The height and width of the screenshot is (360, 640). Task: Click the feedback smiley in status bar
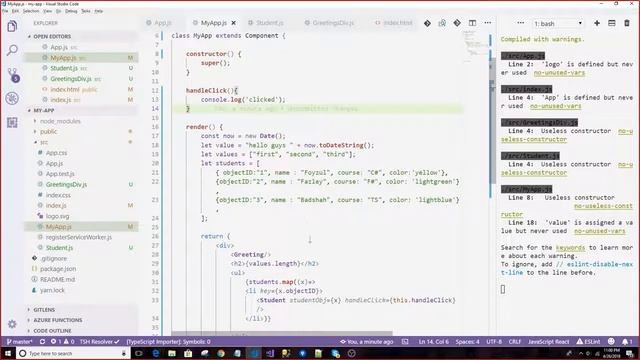pos(611,342)
